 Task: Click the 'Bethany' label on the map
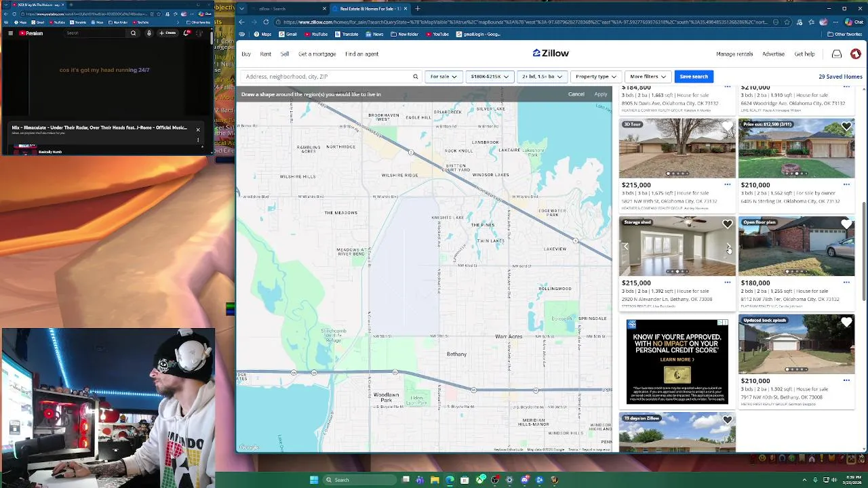[x=456, y=354]
